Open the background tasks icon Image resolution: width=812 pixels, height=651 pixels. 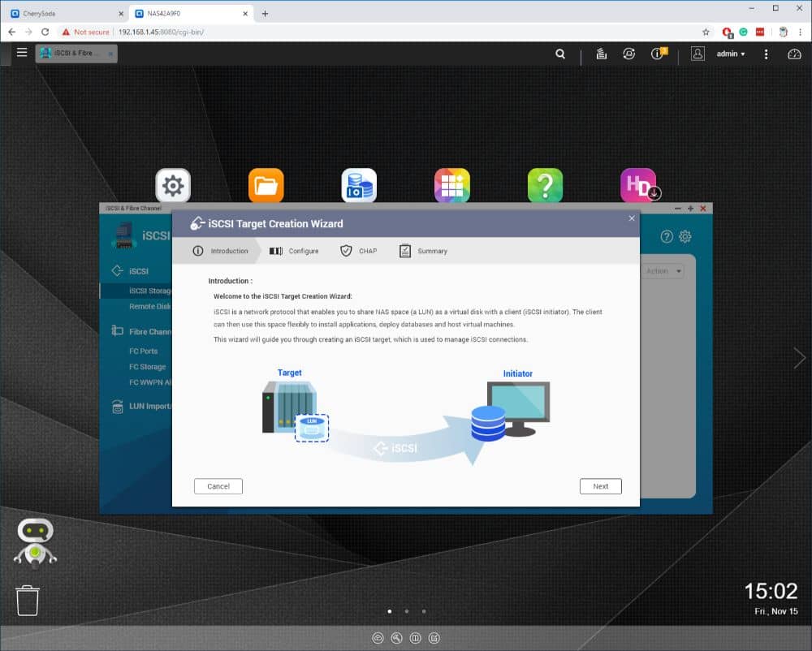click(x=601, y=54)
